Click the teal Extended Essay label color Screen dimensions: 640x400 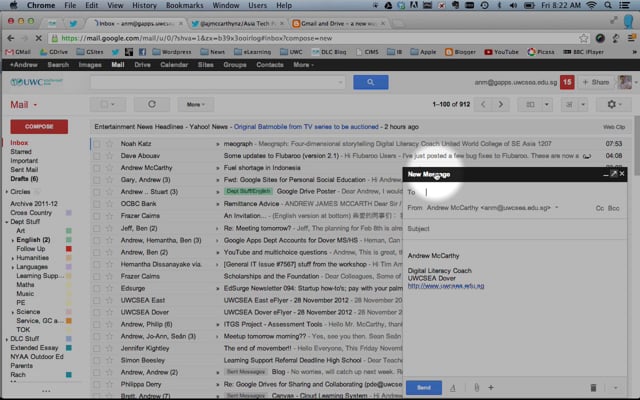point(69,348)
